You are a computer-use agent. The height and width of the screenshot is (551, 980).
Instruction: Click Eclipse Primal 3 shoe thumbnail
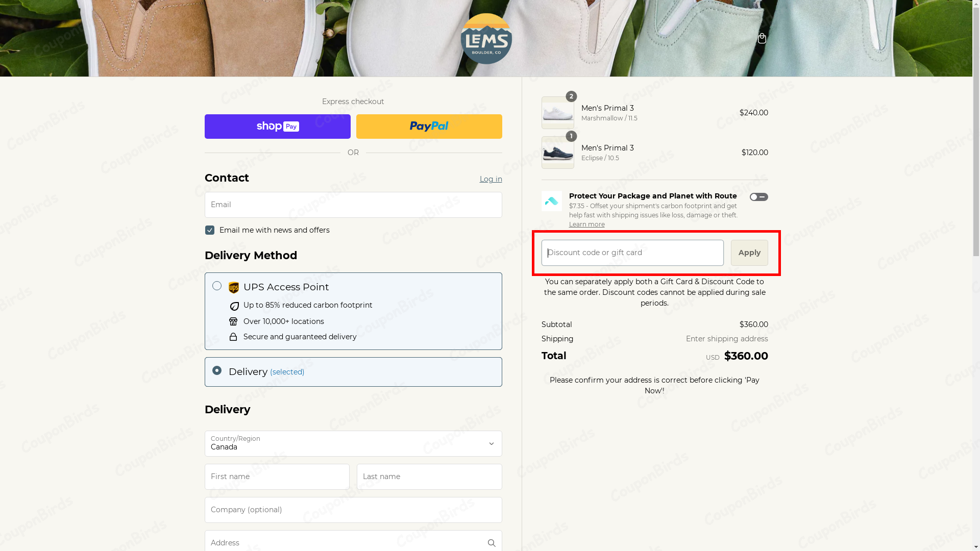click(557, 153)
